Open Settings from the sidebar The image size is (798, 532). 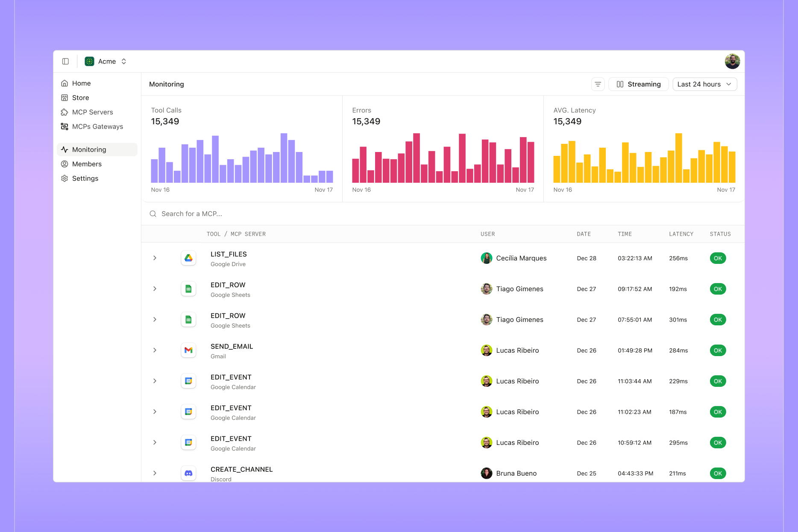point(85,178)
